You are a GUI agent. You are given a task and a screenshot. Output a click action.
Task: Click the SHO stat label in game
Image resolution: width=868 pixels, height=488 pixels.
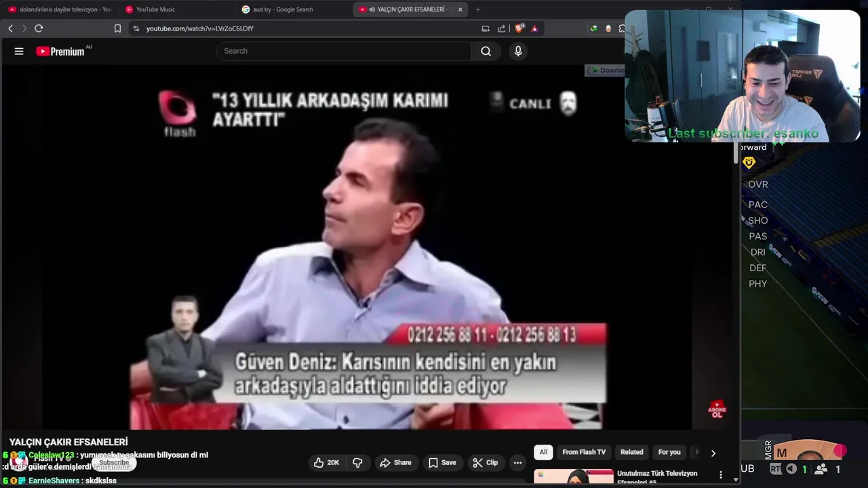coord(758,220)
